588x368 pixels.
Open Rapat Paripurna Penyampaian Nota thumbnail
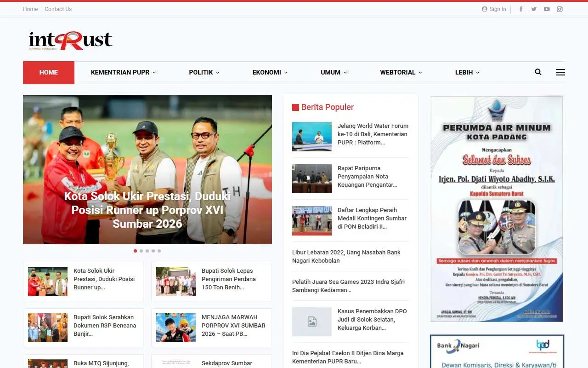click(312, 178)
